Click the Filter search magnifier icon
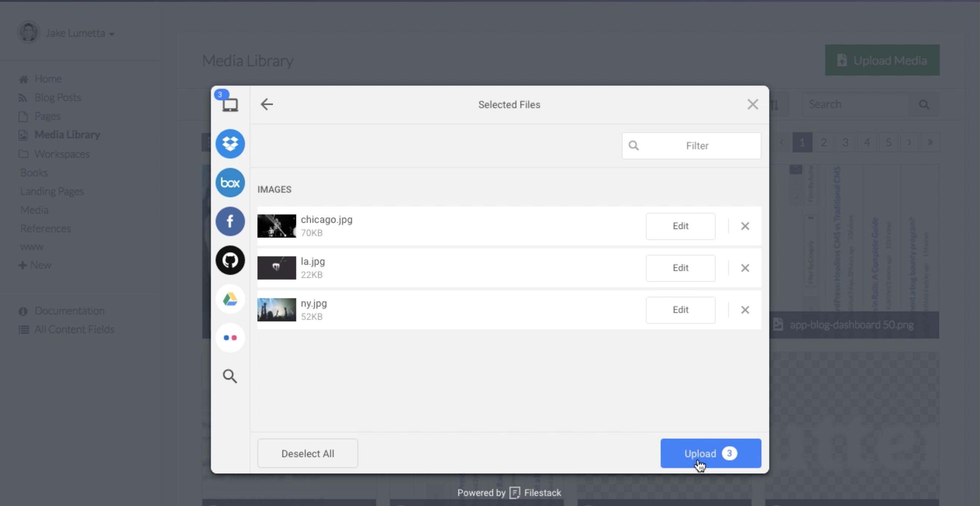Image resolution: width=980 pixels, height=506 pixels. 634,145
